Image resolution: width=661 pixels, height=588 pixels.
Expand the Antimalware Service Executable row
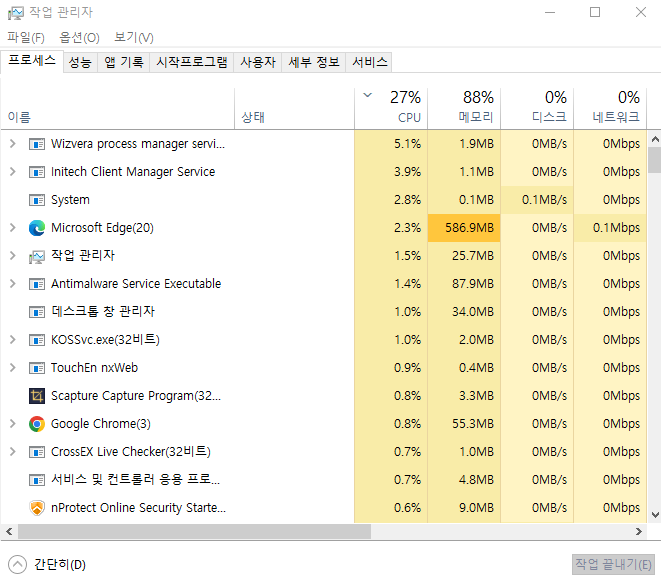(13, 284)
